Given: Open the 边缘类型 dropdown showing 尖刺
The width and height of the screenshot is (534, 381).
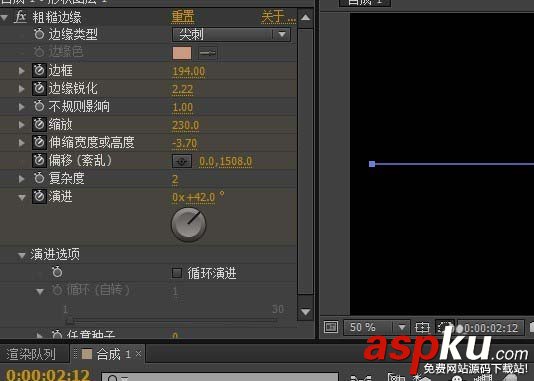Looking at the screenshot, I should tap(232, 34).
